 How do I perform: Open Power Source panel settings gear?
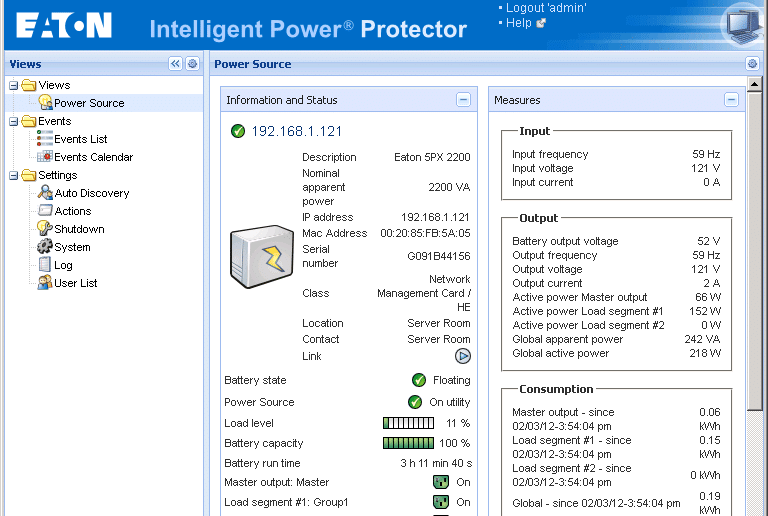pos(752,64)
